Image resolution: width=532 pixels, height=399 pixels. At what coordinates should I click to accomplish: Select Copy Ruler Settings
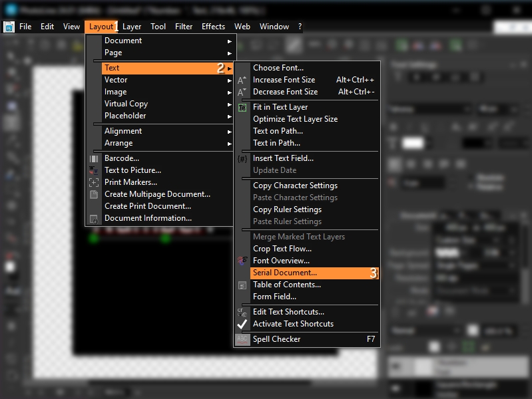click(287, 209)
